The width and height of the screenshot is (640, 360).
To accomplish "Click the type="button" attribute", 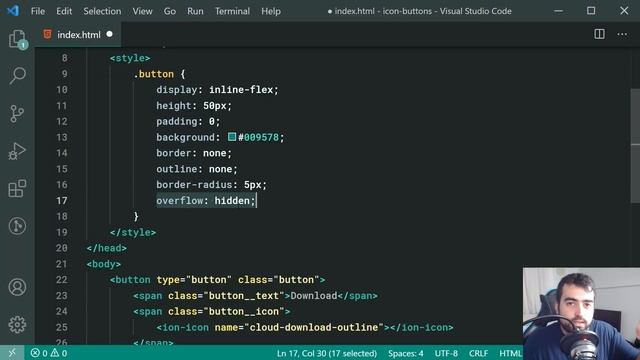I will point(194,280).
